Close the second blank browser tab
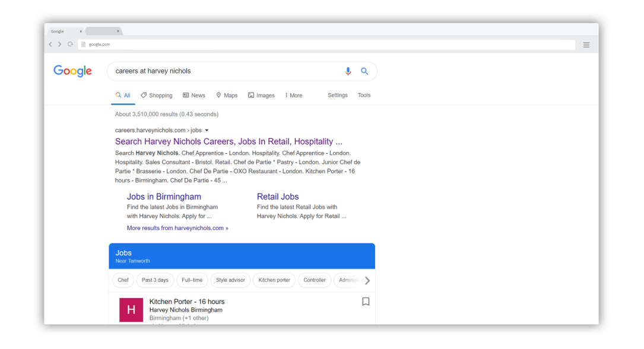The image size is (644, 349). [x=118, y=31]
